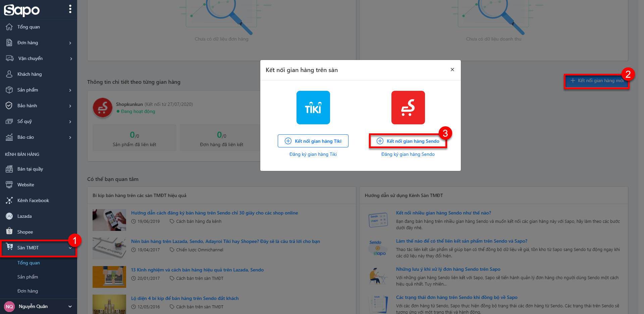
Task: Click the Vận chuyển truck icon
Action: [10, 58]
